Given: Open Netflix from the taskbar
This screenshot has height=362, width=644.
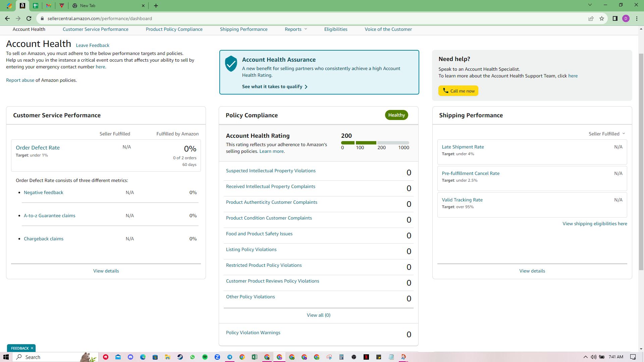Looking at the screenshot, I should pyautogui.click(x=366, y=357).
